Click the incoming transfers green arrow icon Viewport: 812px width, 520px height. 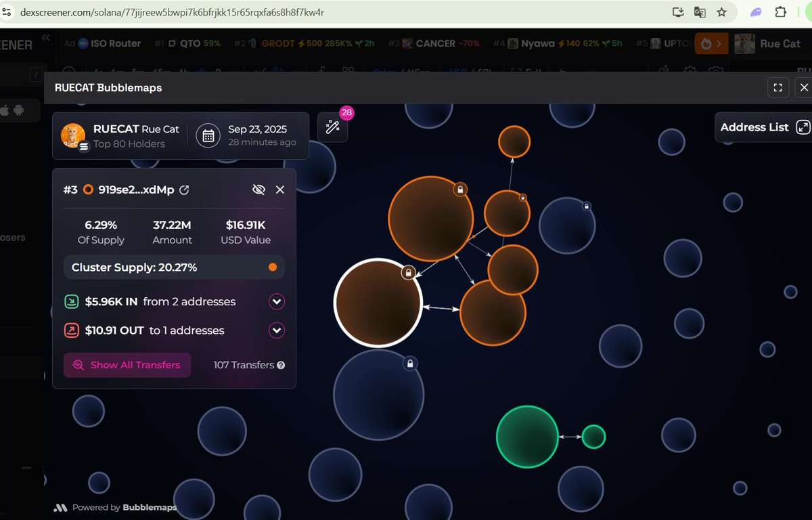[72, 302]
